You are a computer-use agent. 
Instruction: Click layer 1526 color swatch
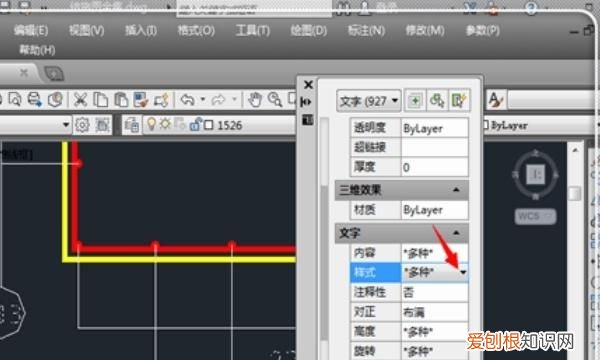[209, 125]
